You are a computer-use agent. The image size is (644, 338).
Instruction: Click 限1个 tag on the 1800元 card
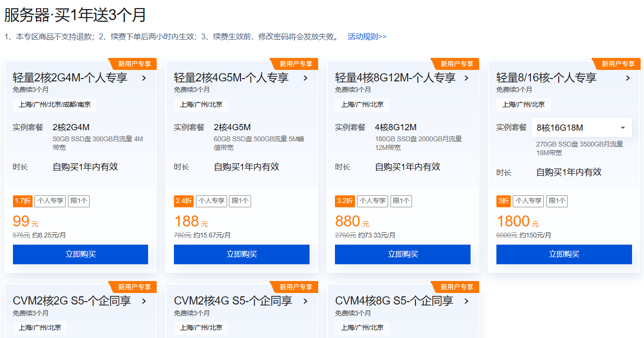point(557,201)
